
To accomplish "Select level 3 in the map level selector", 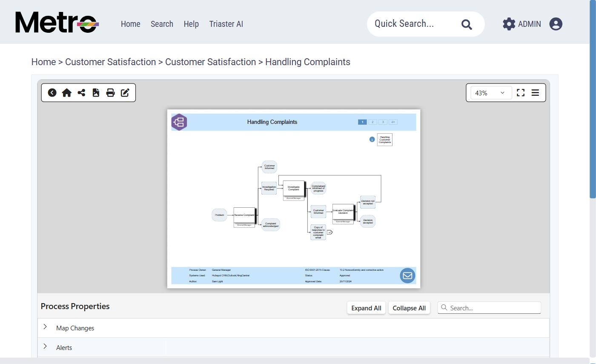I will [383, 122].
